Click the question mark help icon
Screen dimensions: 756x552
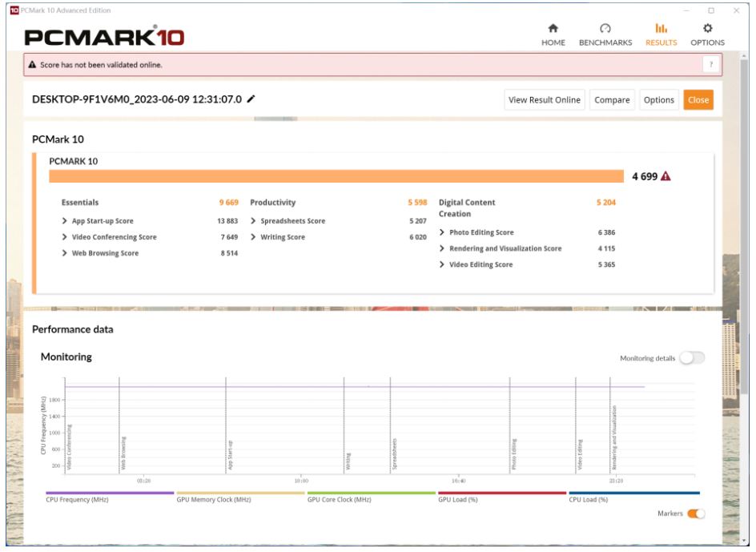(711, 65)
